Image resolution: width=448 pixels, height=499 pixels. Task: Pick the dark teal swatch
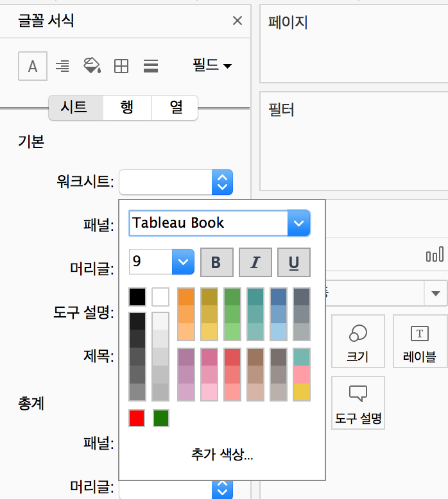tap(255, 297)
